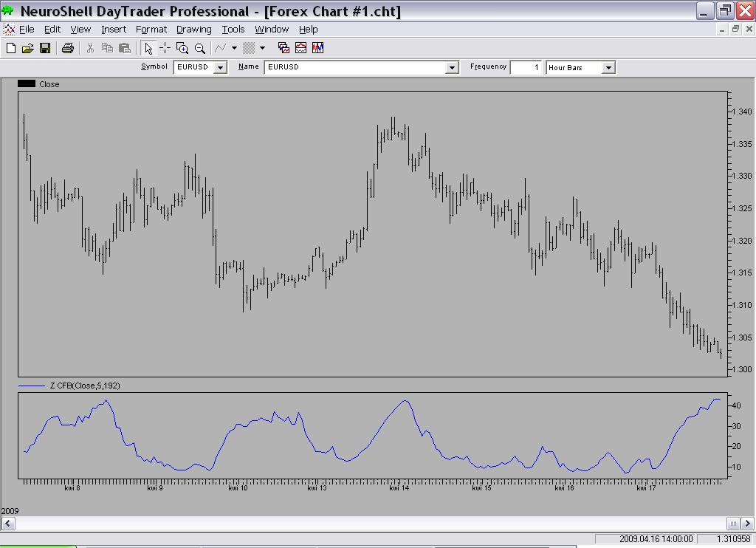Choose the zoom in magnifier tool
756x548 pixels.
point(182,48)
